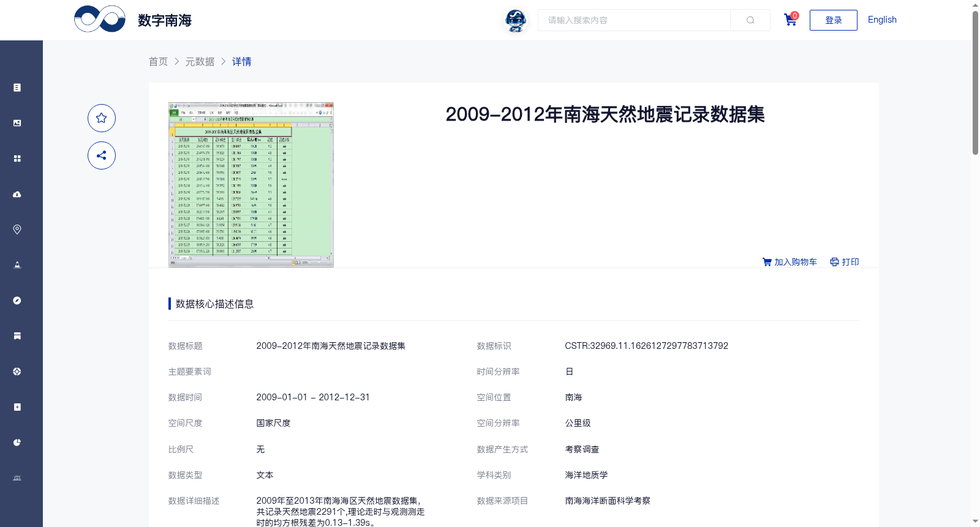Viewport: 980px width, 527px height.
Task: Click the laptop sidebar icon
Action: (17, 478)
